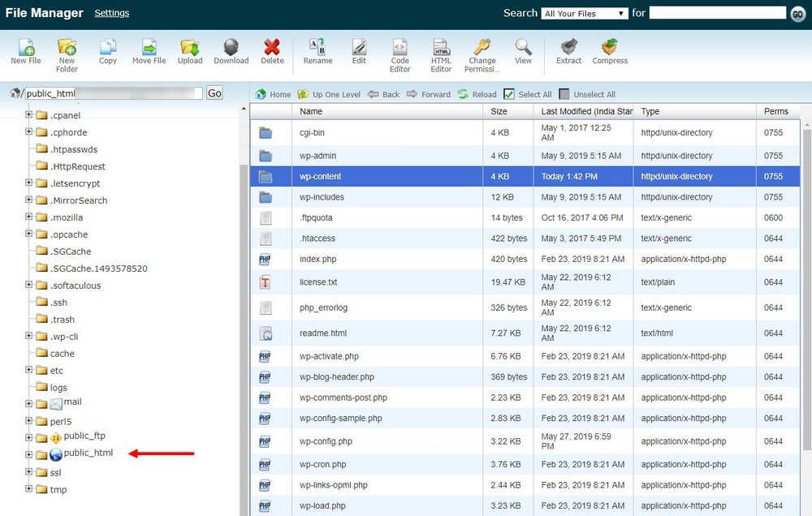The height and width of the screenshot is (516, 812).
Task: Open the Code Editor tool
Action: [x=400, y=48]
